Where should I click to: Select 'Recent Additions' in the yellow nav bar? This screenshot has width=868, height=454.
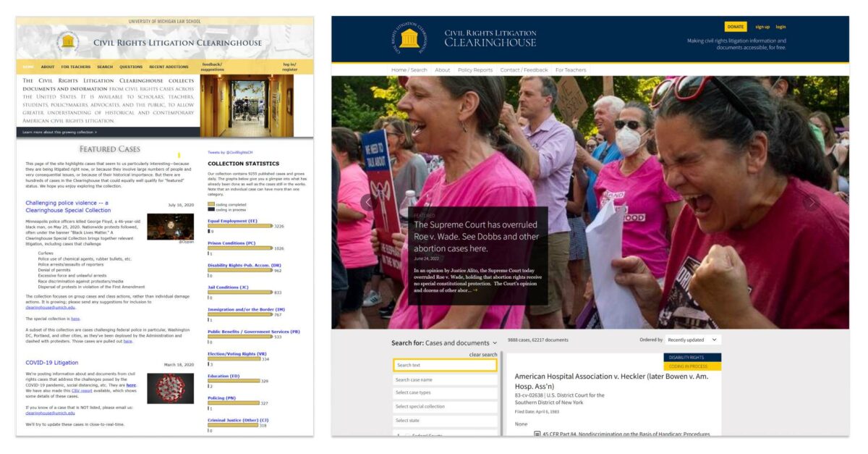click(169, 67)
